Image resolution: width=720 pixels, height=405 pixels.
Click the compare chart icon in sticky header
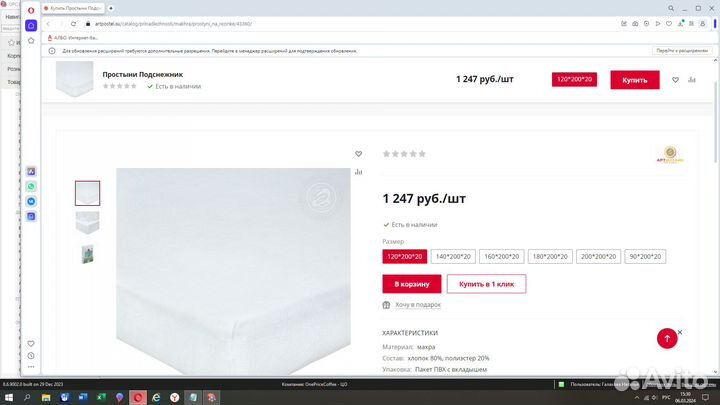point(692,80)
